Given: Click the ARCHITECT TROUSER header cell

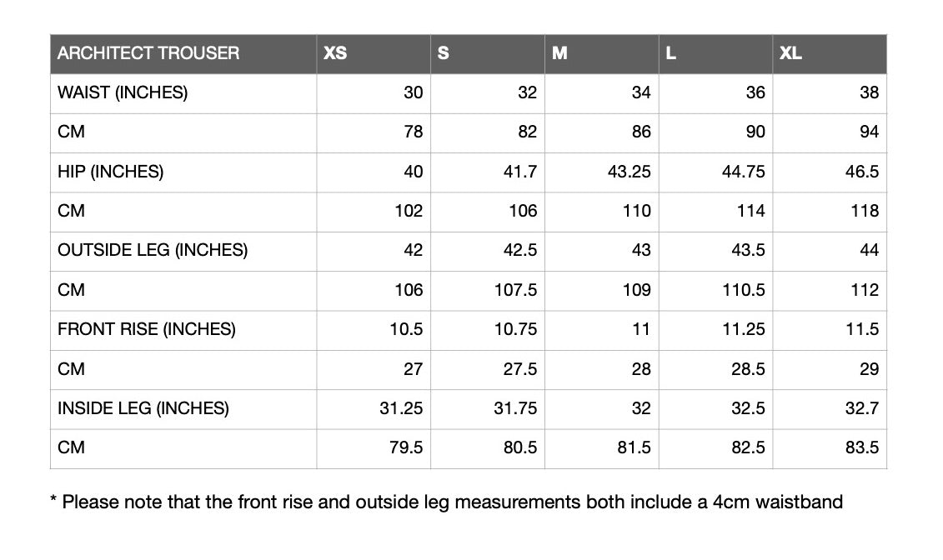Looking at the screenshot, I should click(183, 54).
